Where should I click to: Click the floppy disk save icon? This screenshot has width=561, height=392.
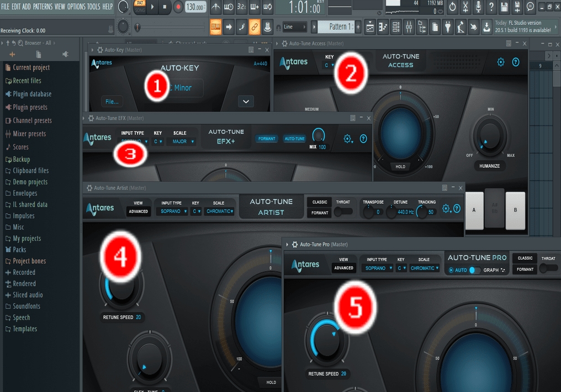tap(504, 7)
